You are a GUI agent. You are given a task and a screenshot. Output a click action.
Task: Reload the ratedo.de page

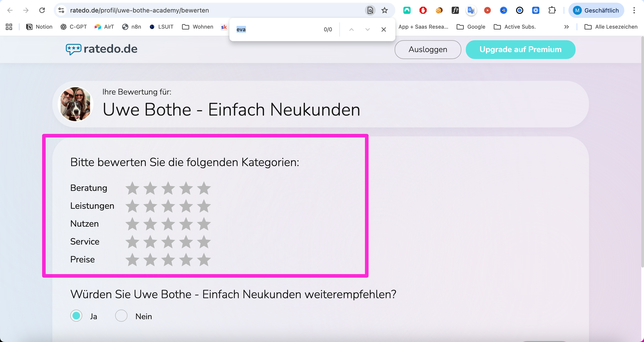42,10
